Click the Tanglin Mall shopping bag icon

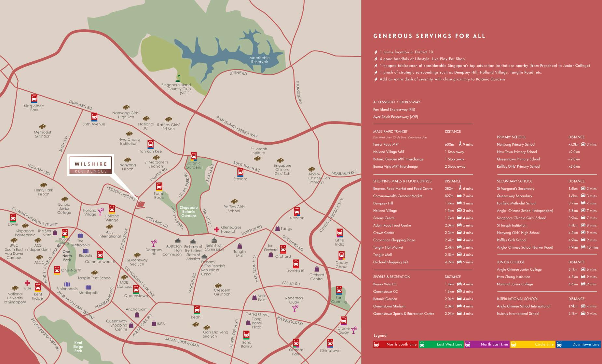pos(239,246)
